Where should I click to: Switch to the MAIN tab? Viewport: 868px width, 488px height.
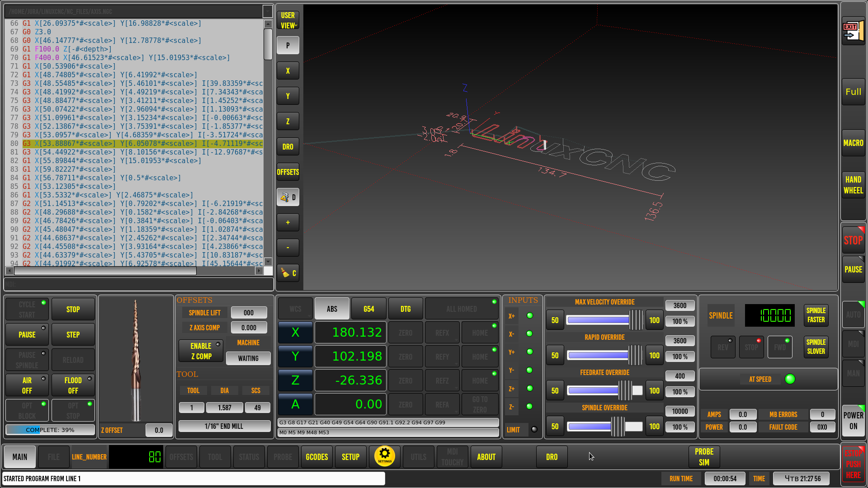coord(20,457)
